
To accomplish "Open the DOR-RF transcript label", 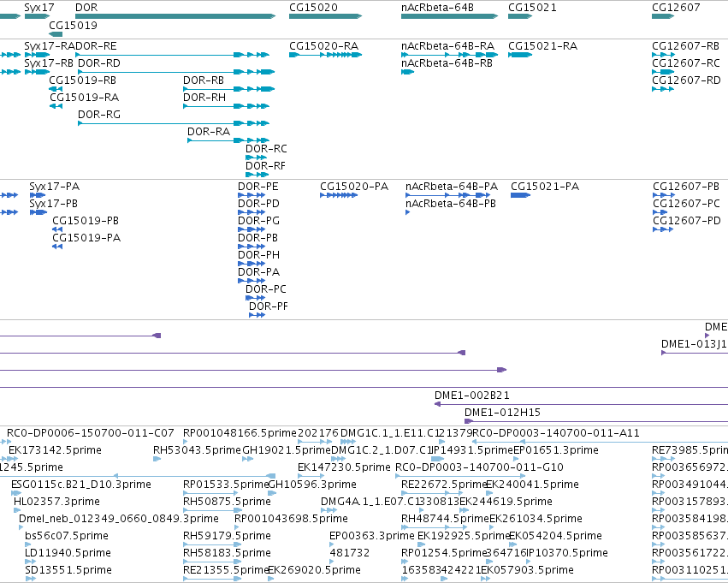I will (x=265, y=166).
